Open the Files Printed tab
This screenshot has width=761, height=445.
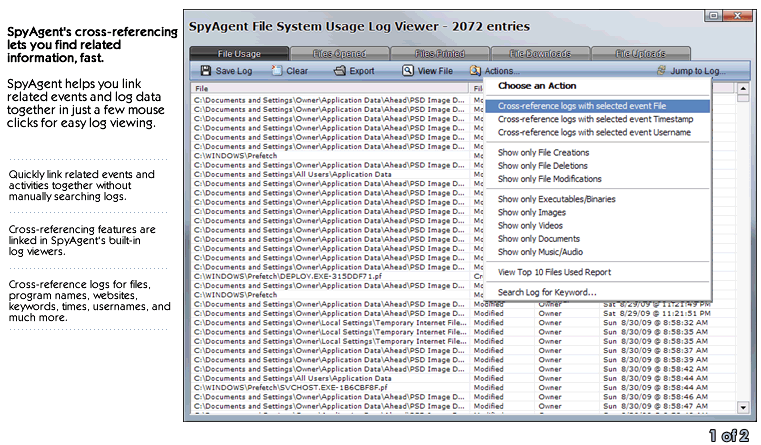[440, 53]
